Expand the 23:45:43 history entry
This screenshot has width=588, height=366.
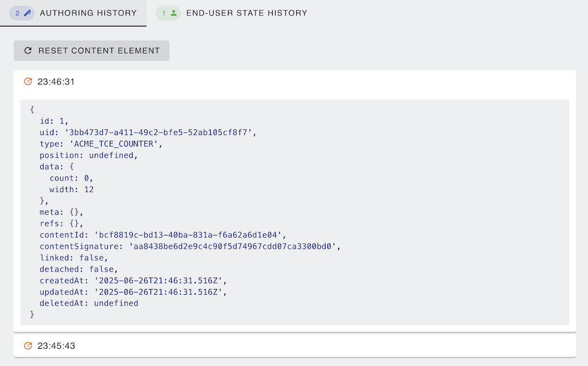pos(295,346)
